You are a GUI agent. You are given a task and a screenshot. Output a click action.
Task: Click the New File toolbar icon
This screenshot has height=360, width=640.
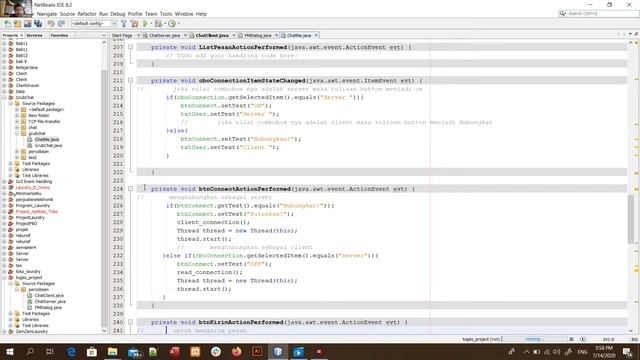click(7, 24)
